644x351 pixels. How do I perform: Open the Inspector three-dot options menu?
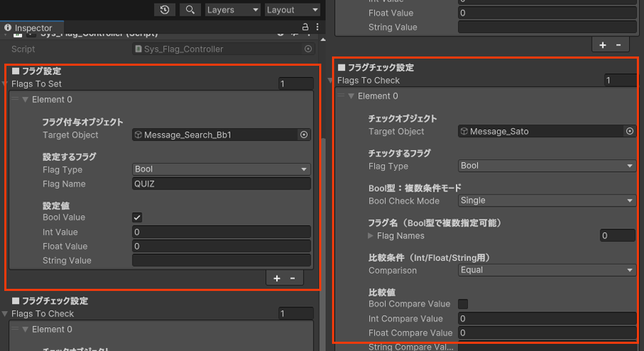point(316,27)
